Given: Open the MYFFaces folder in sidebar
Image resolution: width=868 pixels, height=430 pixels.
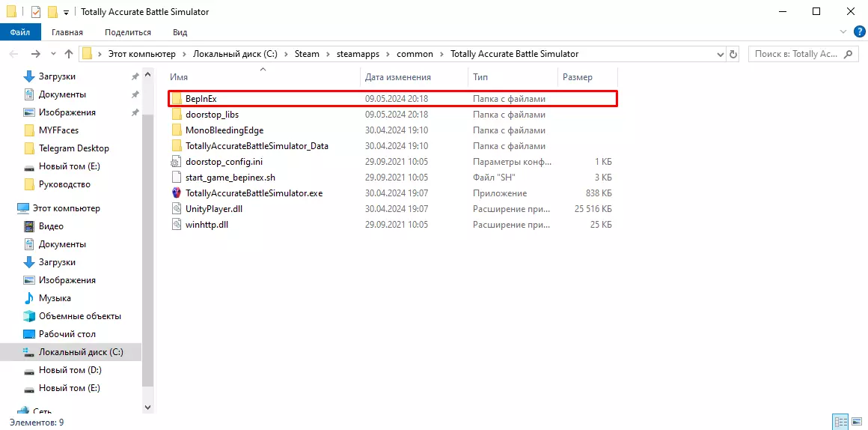Looking at the screenshot, I should pyautogui.click(x=58, y=130).
